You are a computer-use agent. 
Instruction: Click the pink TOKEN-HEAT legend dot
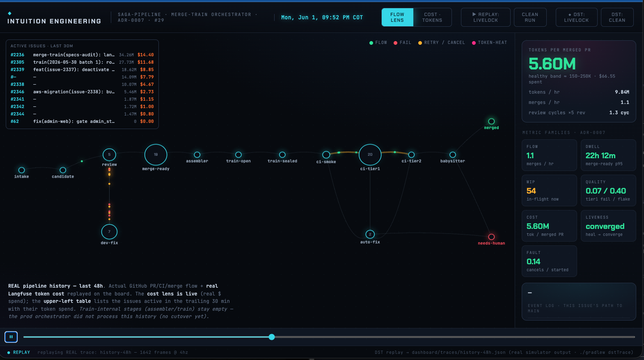point(474,43)
